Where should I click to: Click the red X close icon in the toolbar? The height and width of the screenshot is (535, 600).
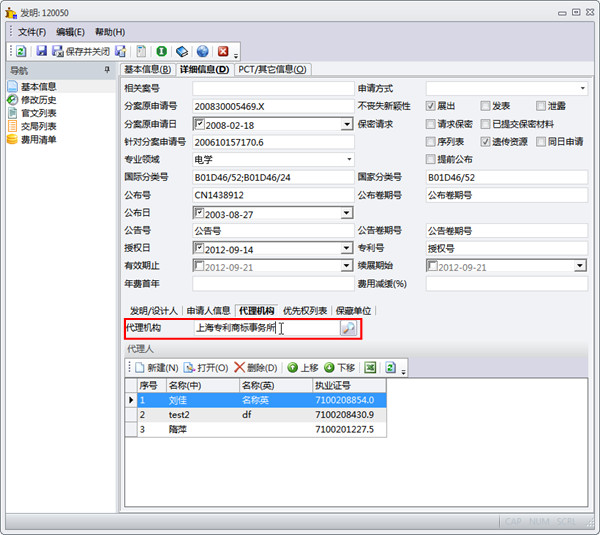[223, 51]
